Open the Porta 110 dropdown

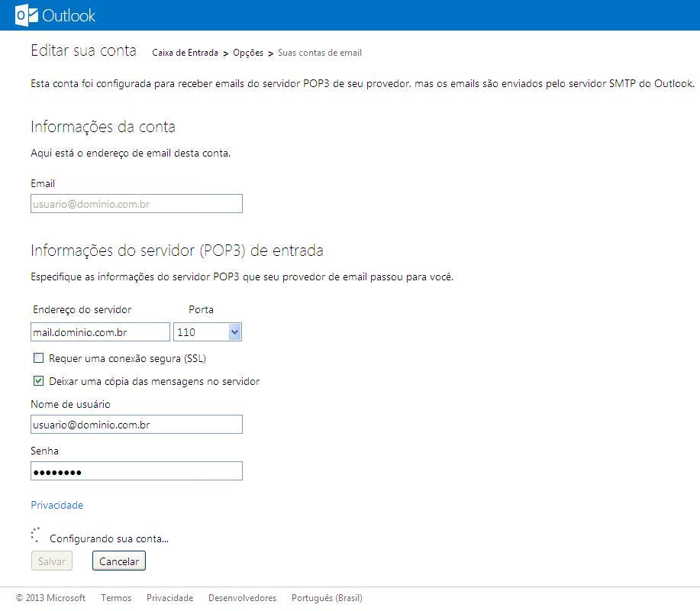point(208,332)
